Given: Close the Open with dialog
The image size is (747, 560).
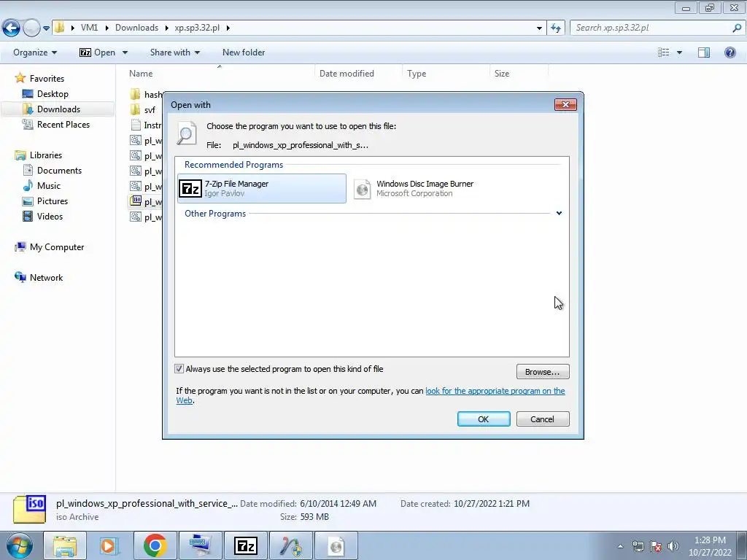Looking at the screenshot, I should pyautogui.click(x=565, y=105).
